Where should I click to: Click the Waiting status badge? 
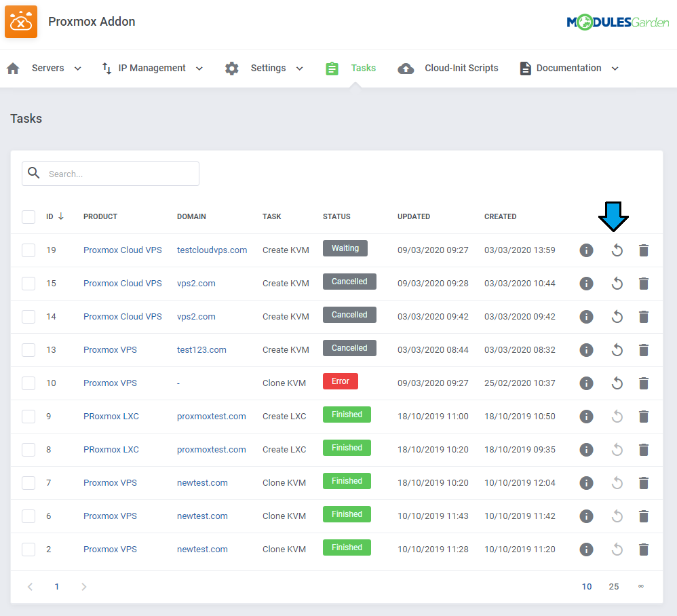tap(345, 249)
